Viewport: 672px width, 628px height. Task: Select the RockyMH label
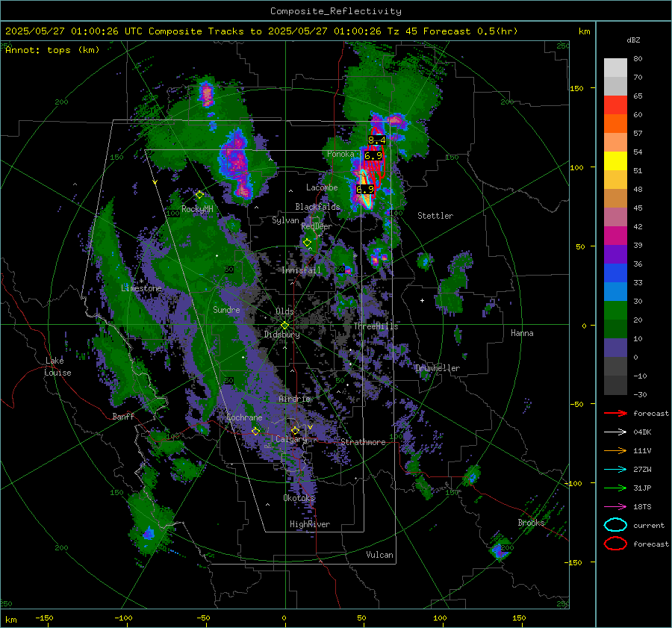[197, 209]
